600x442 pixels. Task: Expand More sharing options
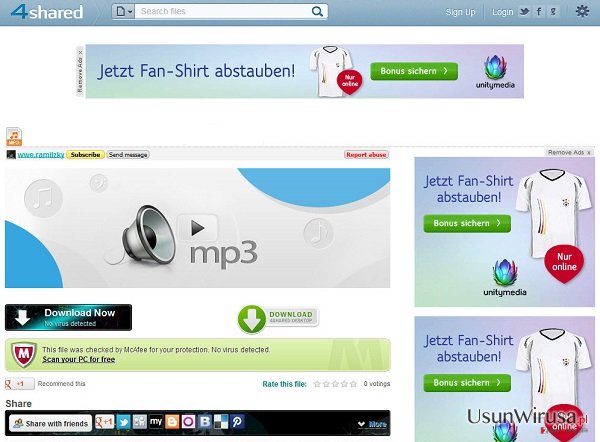click(372, 424)
